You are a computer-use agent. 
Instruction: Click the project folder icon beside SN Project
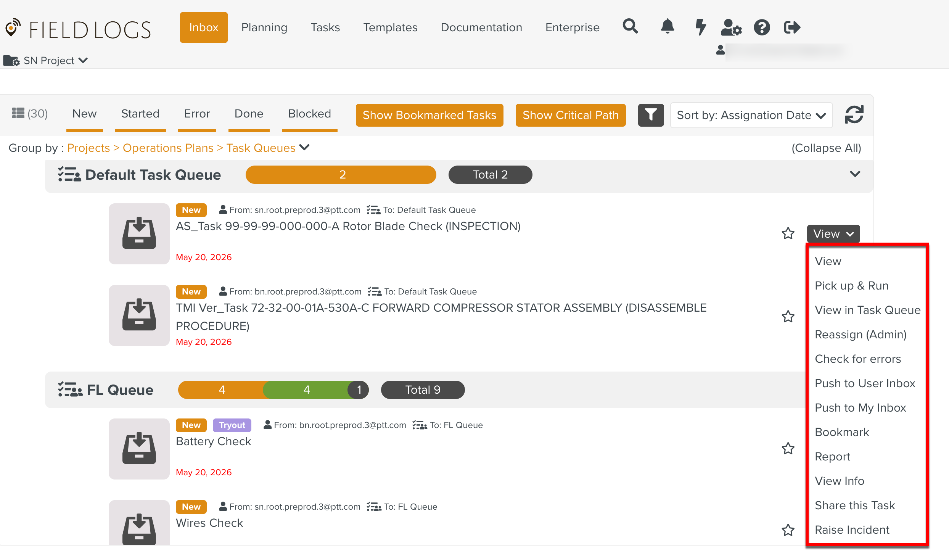click(11, 60)
